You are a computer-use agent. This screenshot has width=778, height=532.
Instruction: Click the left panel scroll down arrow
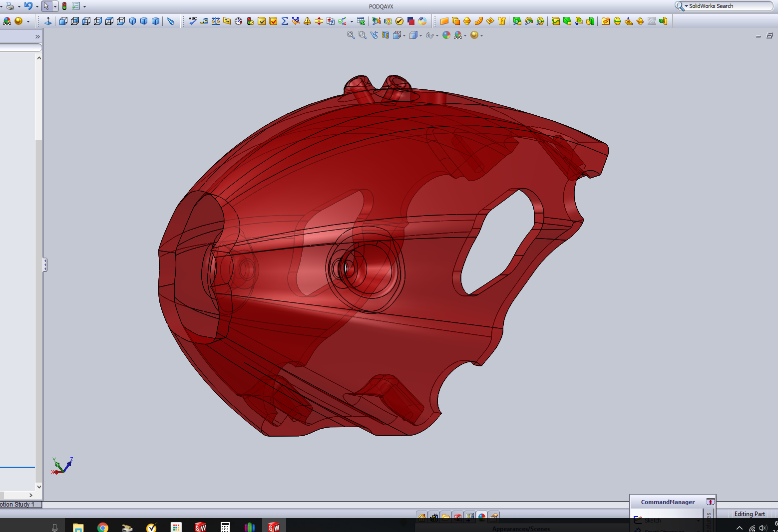(39, 487)
